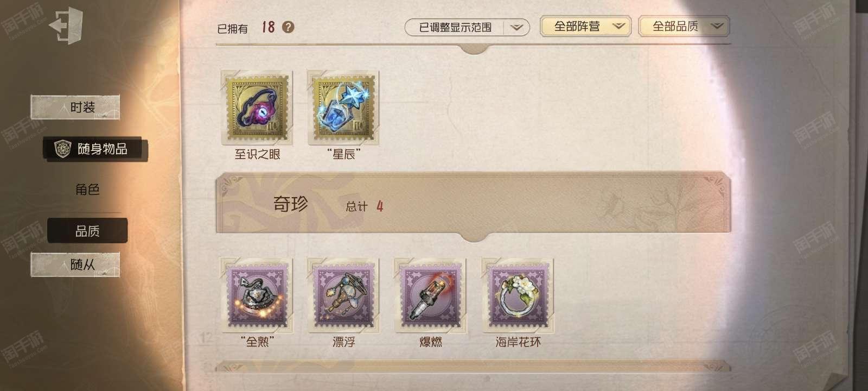The width and height of the screenshot is (868, 391).
Task: Switch to the 随从 tab
Action: [x=75, y=265]
